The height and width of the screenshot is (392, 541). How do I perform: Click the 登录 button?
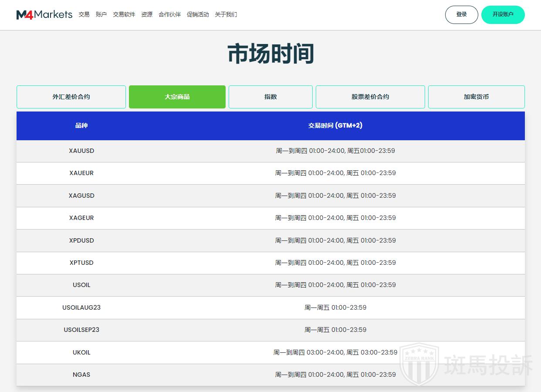click(x=461, y=14)
